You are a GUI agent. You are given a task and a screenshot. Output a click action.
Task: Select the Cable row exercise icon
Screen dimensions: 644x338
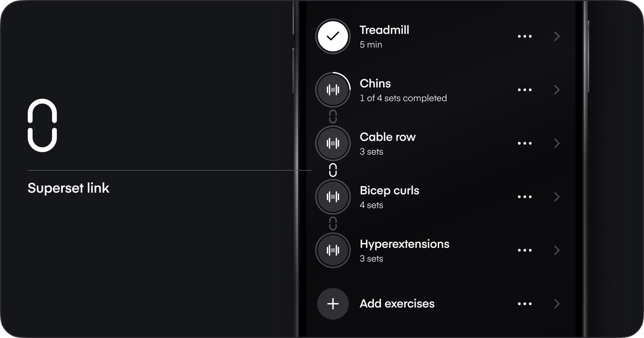[333, 143]
